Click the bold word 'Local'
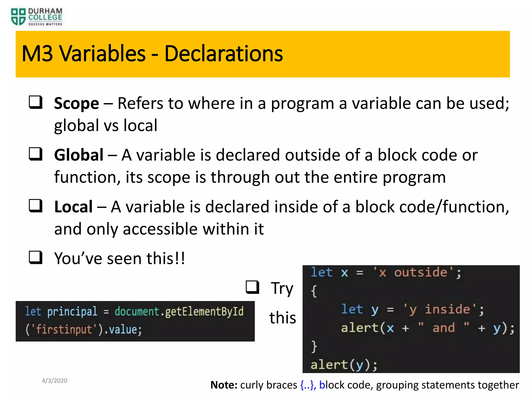 [x=73, y=207]
